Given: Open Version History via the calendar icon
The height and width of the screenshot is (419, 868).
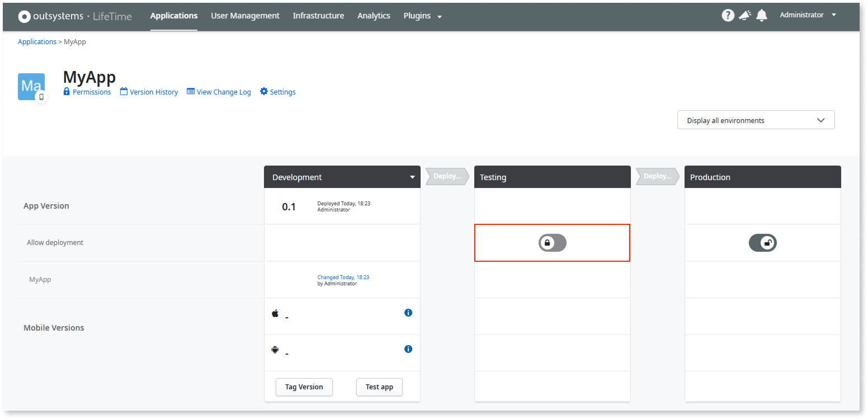Looking at the screenshot, I should tap(124, 91).
